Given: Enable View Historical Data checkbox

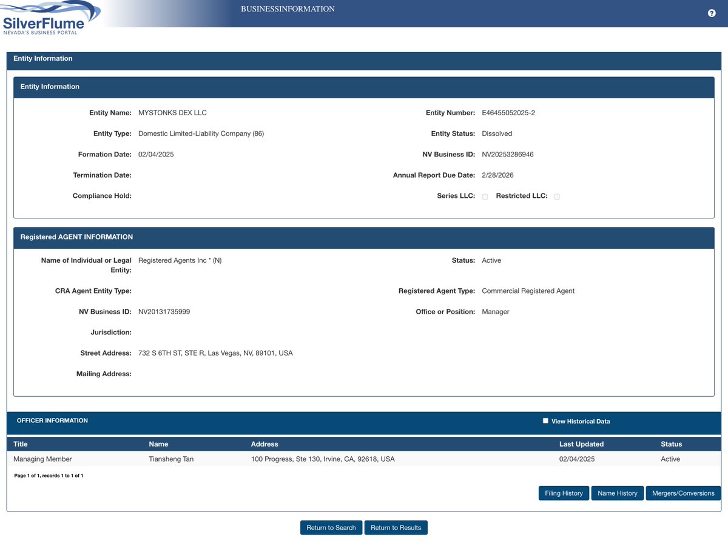Looking at the screenshot, I should coord(545,420).
